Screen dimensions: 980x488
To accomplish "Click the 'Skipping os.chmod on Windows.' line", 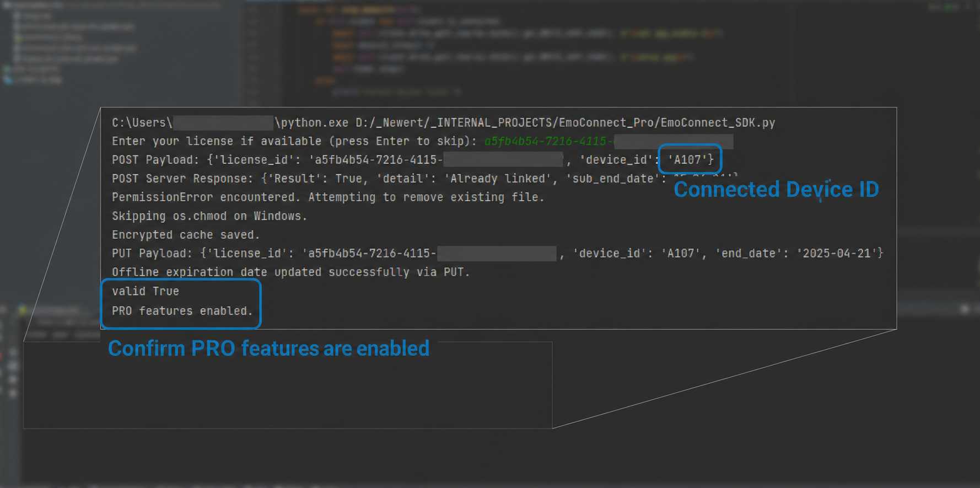I will 209,216.
